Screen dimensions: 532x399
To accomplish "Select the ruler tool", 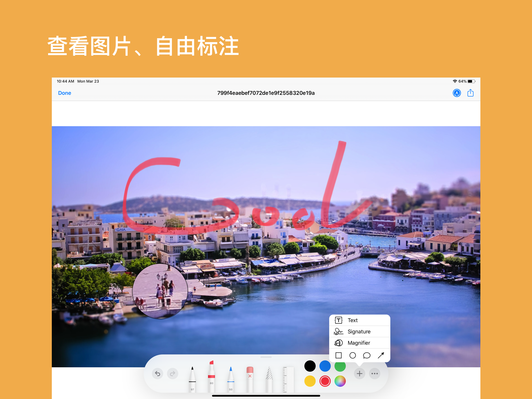I will coord(288,379).
